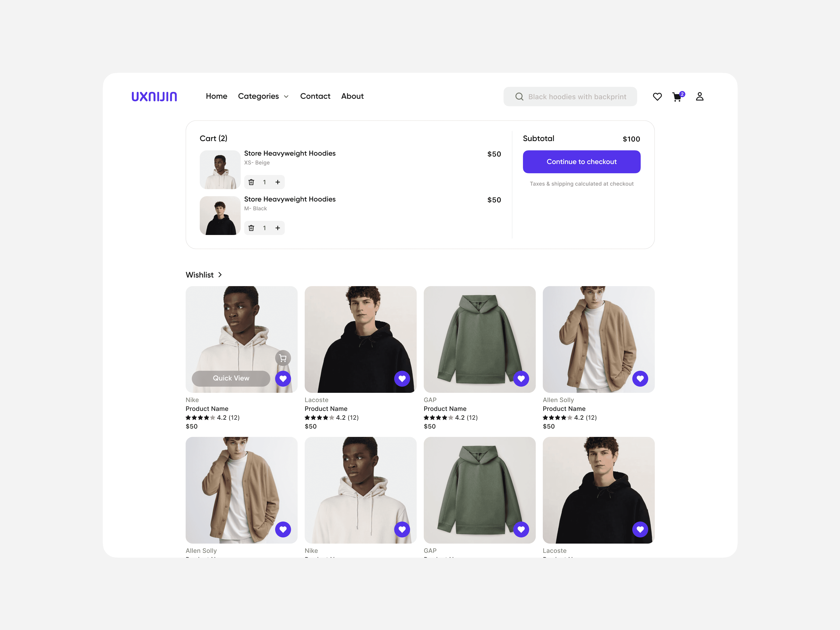
Task: Focus the Black hoodies search field
Action: [570, 97]
